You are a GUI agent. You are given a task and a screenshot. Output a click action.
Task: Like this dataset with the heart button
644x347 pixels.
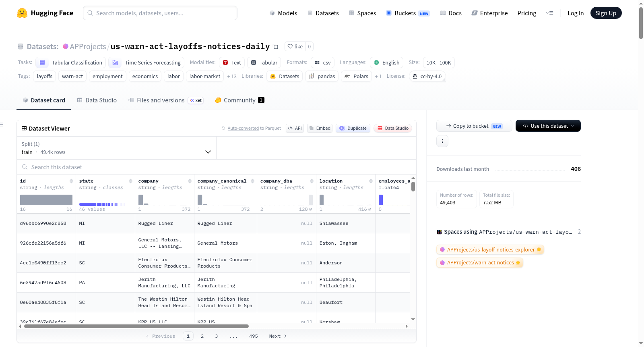(x=295, y=46)
